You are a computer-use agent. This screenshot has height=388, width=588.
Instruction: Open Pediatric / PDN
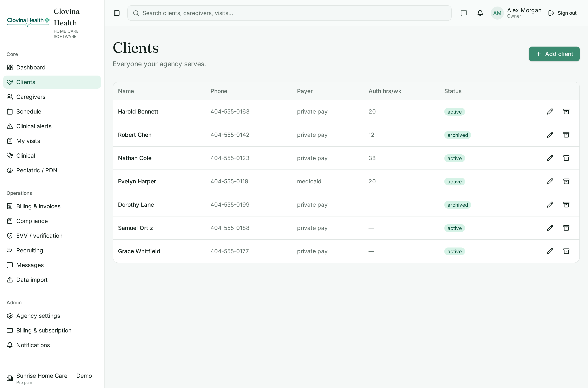pyautogui.click(x=52, y=171)
